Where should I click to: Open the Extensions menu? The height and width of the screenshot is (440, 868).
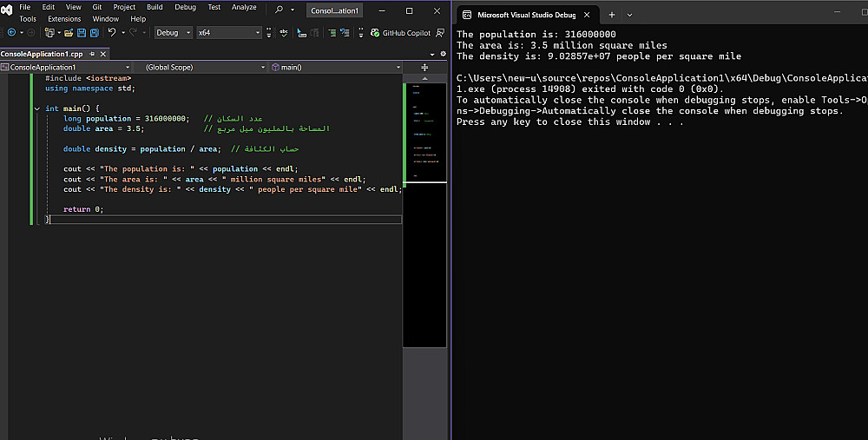pos(64,18)
